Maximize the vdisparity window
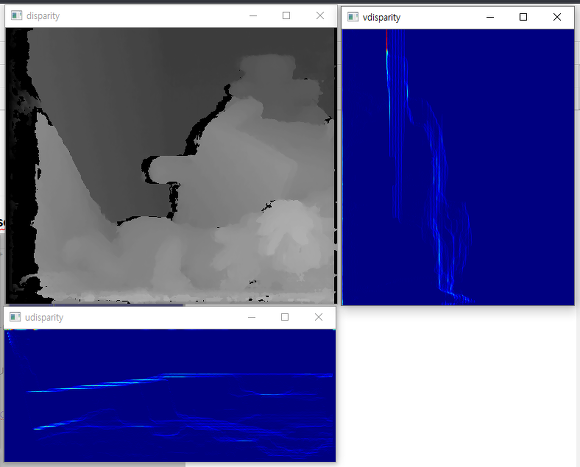Screen dimensions: 580x467 [523, 17]
